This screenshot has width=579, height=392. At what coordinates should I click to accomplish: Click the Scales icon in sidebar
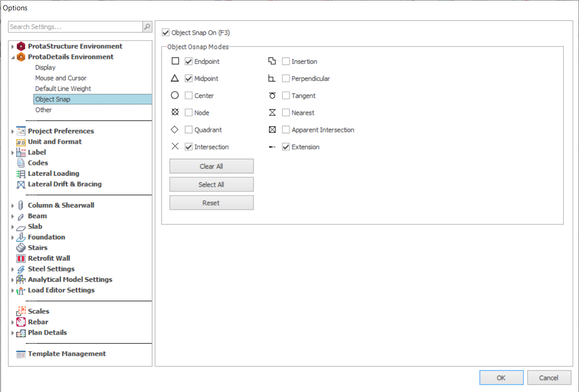pyautogui.click(x=21, y=311)
